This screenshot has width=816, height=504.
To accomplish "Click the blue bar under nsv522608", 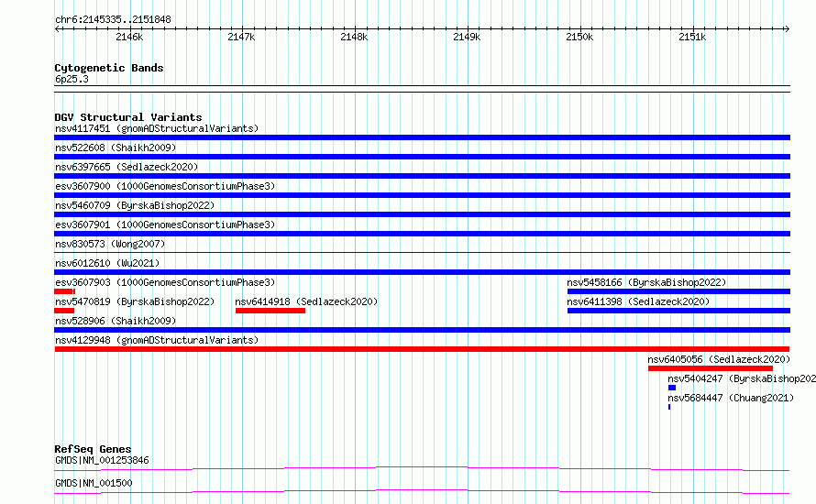I will pos(422,157).
